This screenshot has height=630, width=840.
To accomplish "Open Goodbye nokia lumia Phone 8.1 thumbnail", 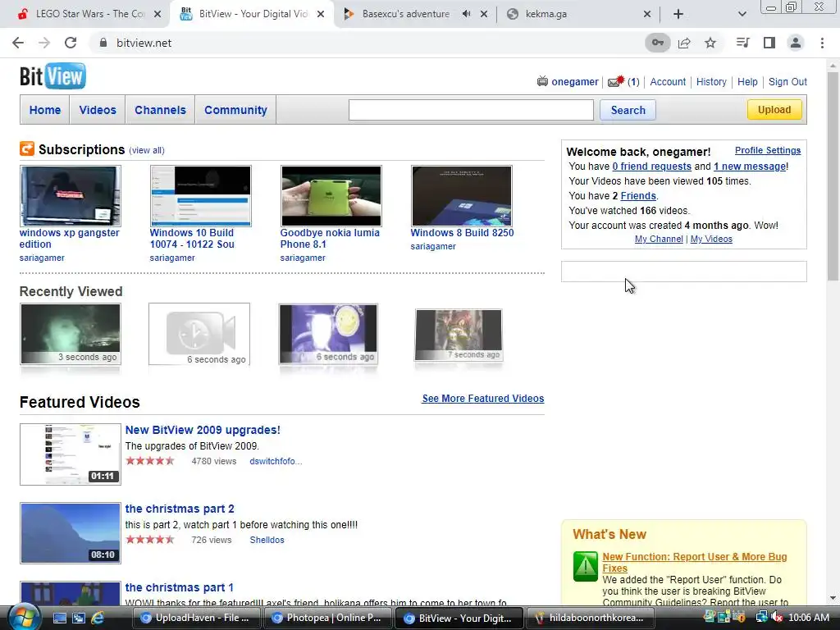I will click(x=331, y=195).
